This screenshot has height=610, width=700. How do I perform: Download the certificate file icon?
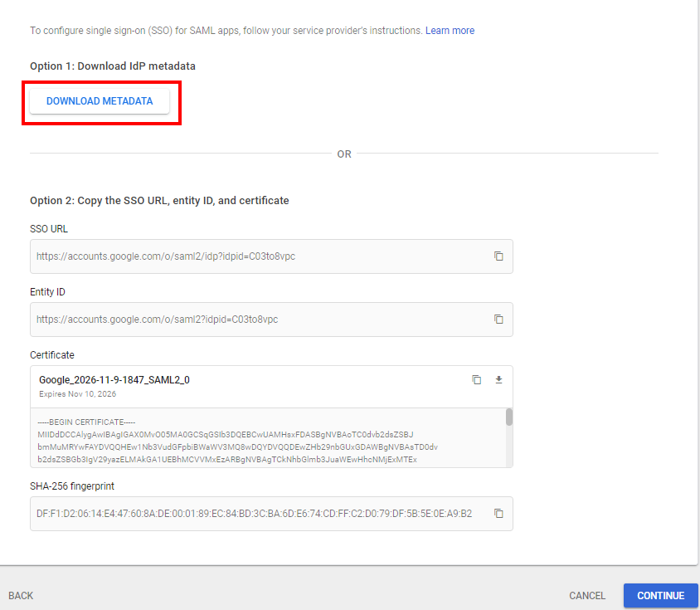(499, 380)
